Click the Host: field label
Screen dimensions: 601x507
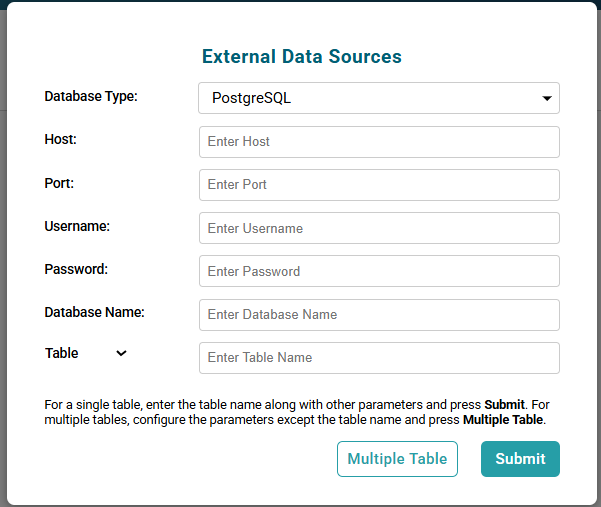coord(61,140)
